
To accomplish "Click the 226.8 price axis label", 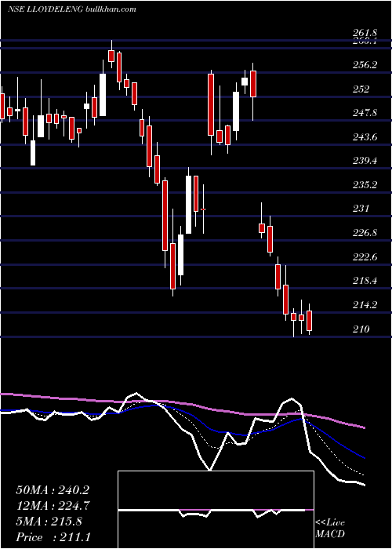I will coord(365,233).
